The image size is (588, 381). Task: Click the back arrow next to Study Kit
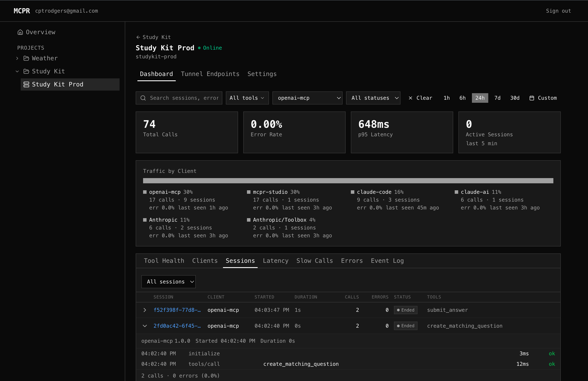point(138,37)
